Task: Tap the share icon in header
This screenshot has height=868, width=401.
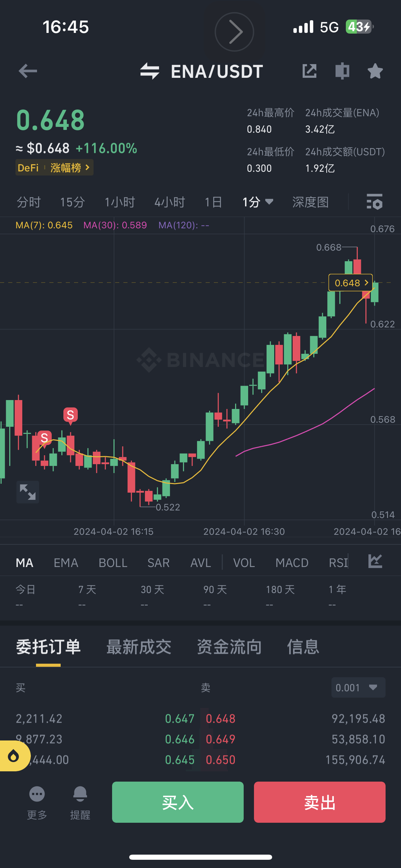Action: [309, 71]
